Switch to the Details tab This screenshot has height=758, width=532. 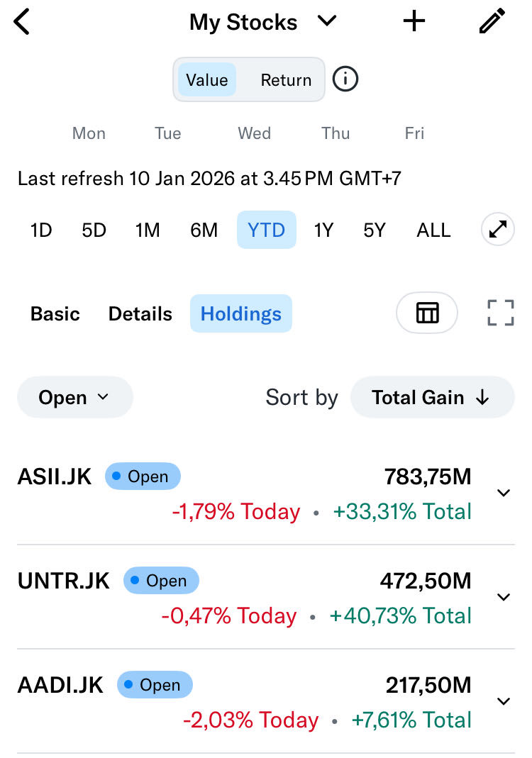pos(140,313)
